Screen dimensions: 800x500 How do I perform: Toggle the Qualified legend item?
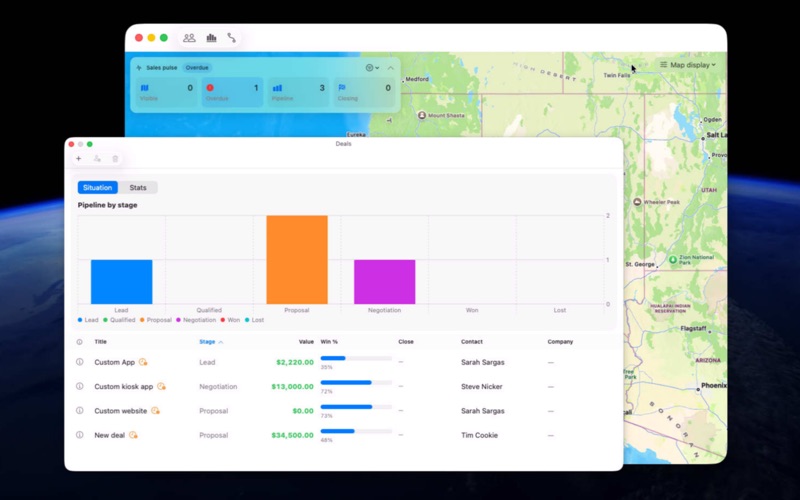click(119, 320)
